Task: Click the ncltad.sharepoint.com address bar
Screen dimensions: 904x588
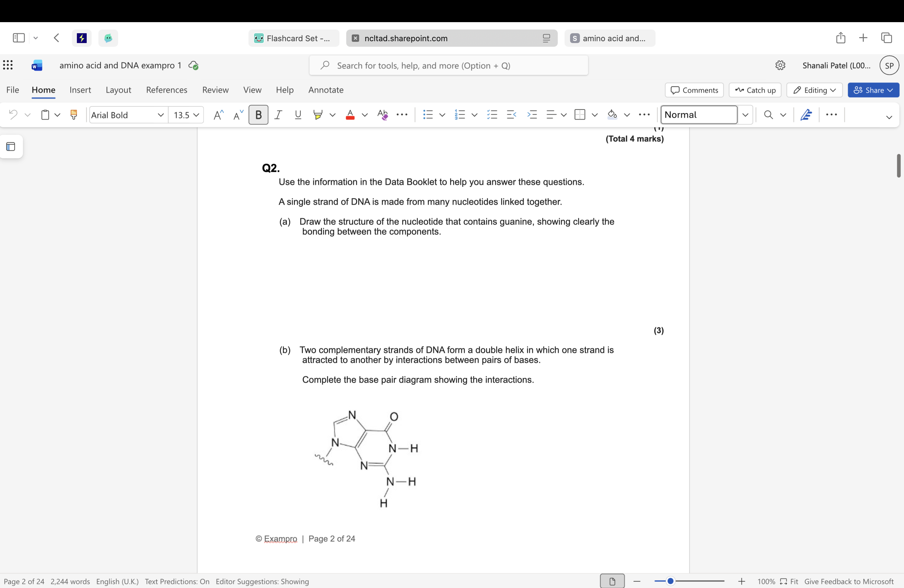Action: [x=452, y=38]
